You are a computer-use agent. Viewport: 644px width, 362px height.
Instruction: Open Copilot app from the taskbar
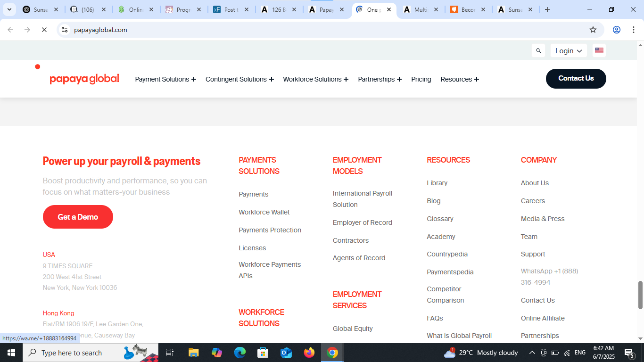(217, 353)
